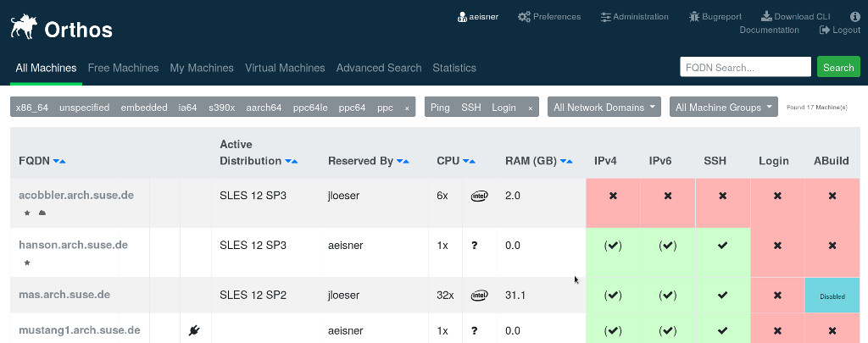Switch to All Machines tab

pos(46,68)
